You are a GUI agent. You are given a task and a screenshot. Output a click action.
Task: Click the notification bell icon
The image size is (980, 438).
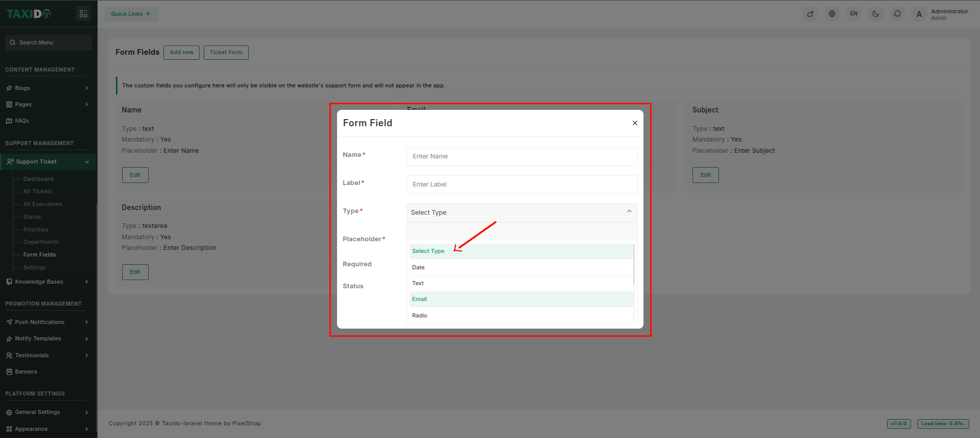pos(897,14)
